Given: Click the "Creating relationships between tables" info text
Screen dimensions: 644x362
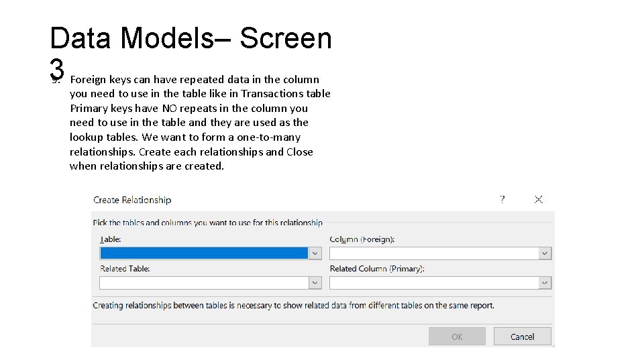Looking at the screenshot, I should (x=293, y=306).
